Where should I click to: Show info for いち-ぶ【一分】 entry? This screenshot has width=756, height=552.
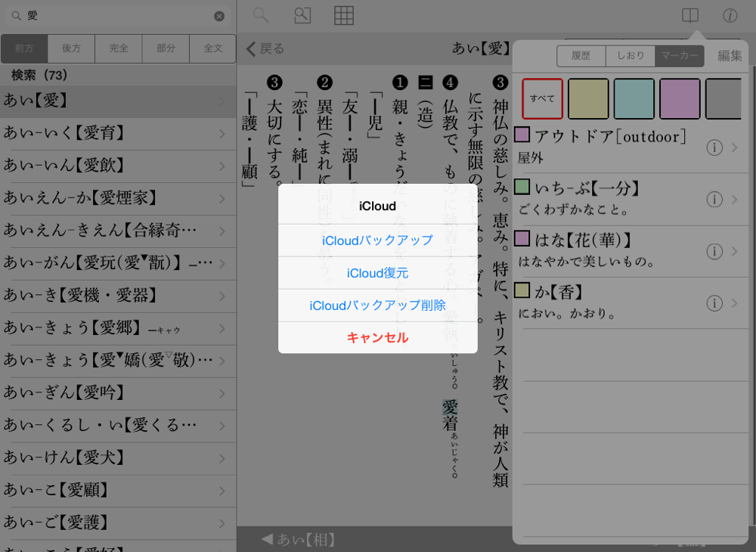pyautogui.click(x=714, y=199)
